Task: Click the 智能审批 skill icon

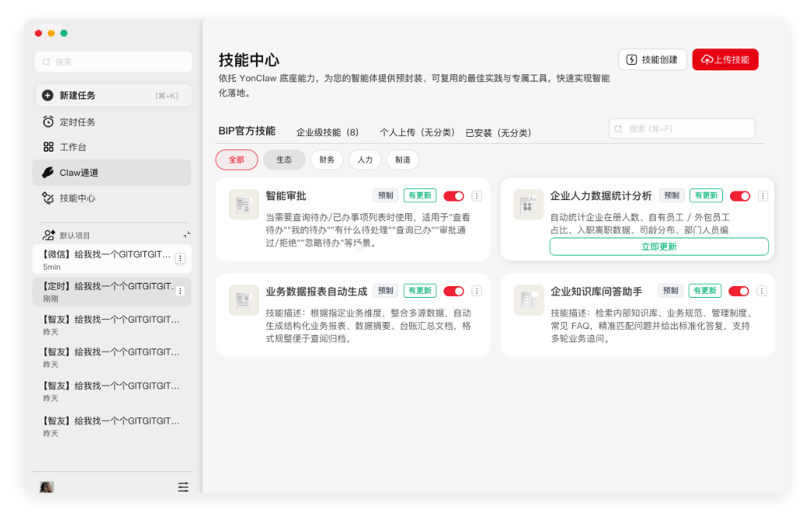Action: [244, 204]
